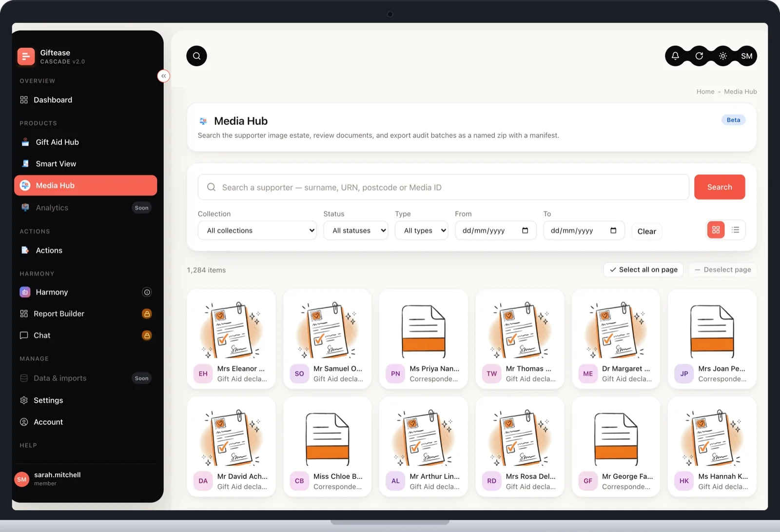Clear the filters with Clear button
This screenshot has height=532, width=780.
pos(647,232)
